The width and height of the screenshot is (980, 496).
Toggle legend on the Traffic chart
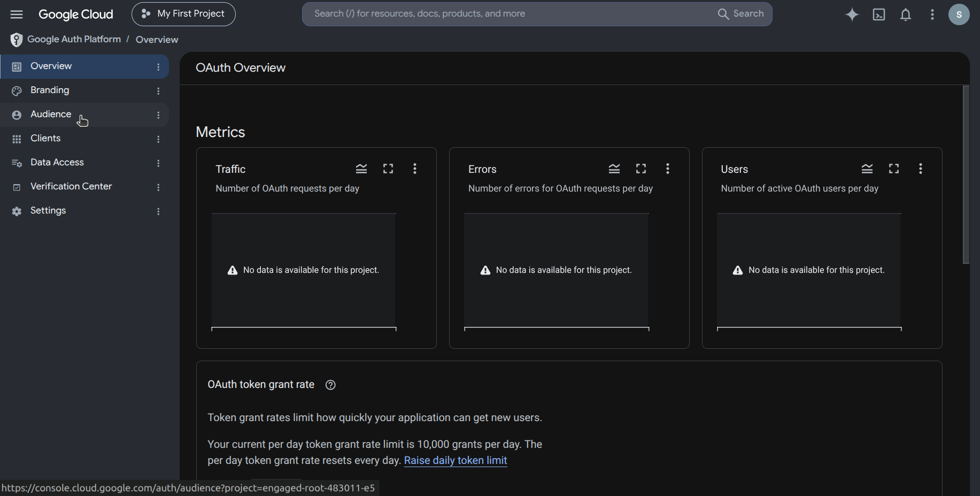tap(361, 169)
